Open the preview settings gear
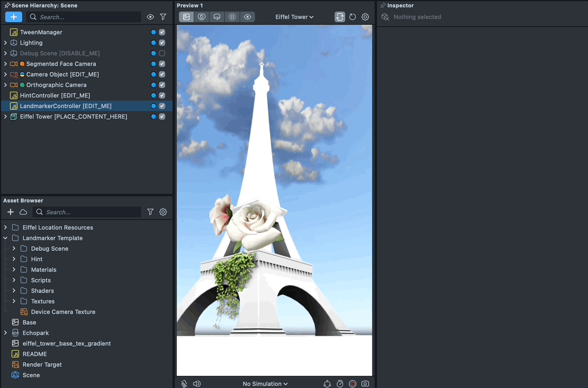Viewport: 588px width, 388px height. pos(365,17)
